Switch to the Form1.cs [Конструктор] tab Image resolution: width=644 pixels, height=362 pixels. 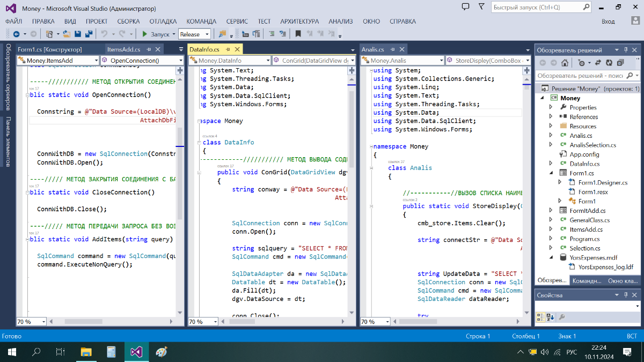point(50,49)
